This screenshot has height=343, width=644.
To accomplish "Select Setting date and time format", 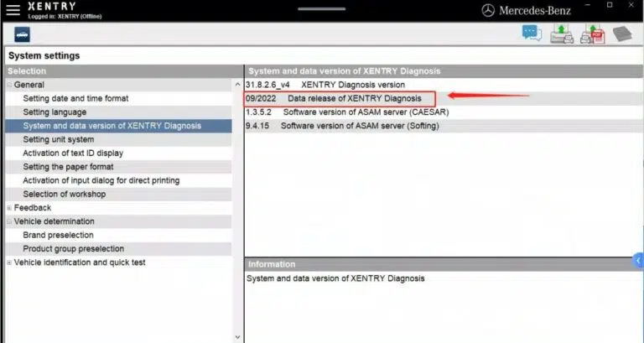I will tap(75, 99).
